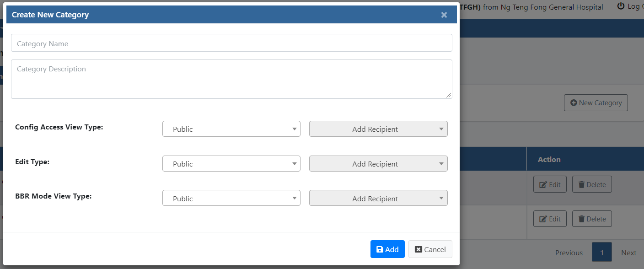Focus the Category Description text area
The width and height of the screenshot is (644, 269).
(231, 79)
